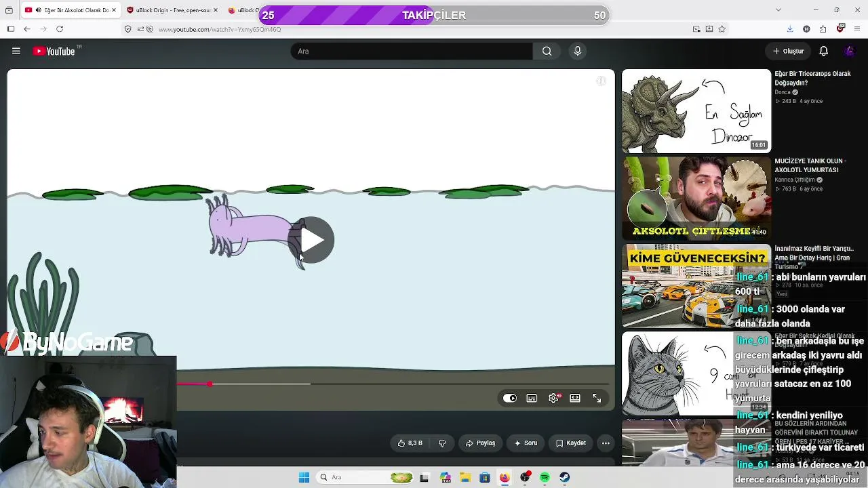This screenshot has height=488, width=868.
Task: Open the OBS Studio taskbar icon
Action: click(525, 477)
